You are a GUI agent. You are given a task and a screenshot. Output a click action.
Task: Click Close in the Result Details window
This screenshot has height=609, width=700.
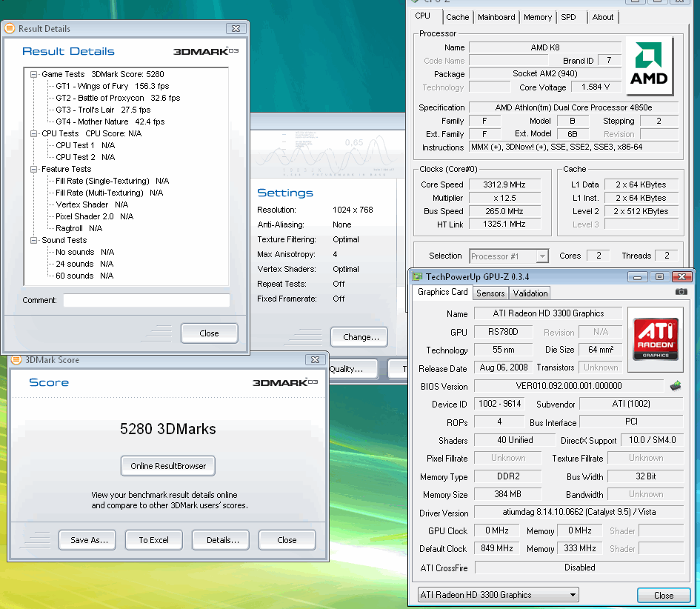210,333
